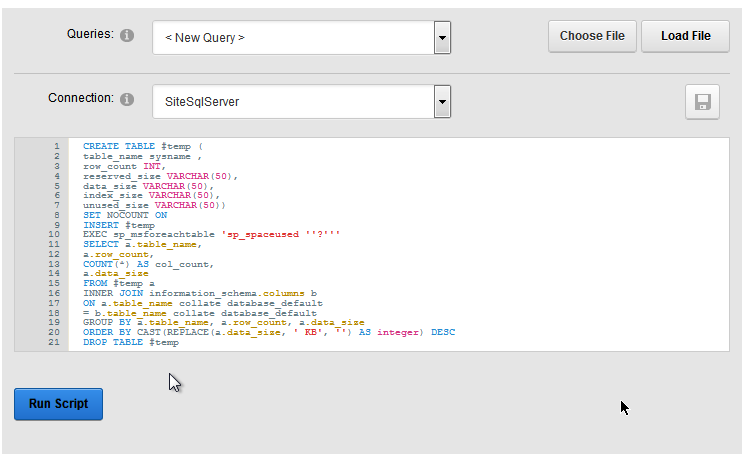Click line number 1 in the gutter
This screenshot has height=465, width=748.
tap(57, 146)
